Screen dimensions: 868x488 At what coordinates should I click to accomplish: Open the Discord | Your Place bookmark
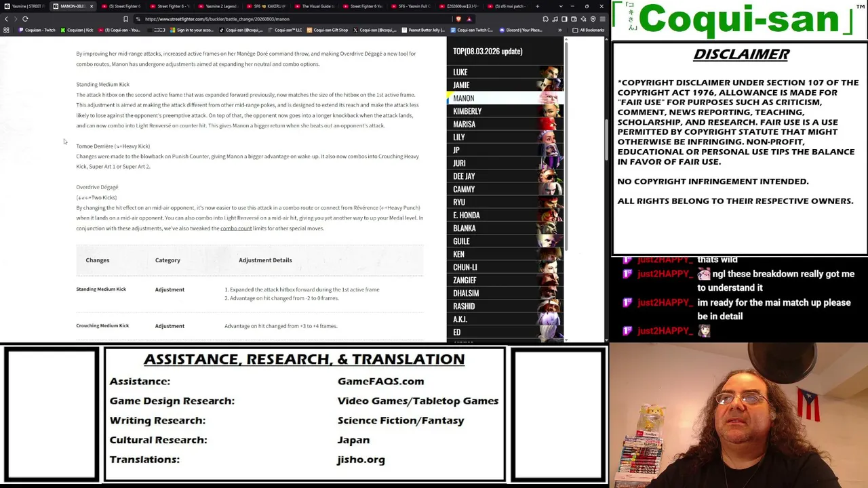521,30
